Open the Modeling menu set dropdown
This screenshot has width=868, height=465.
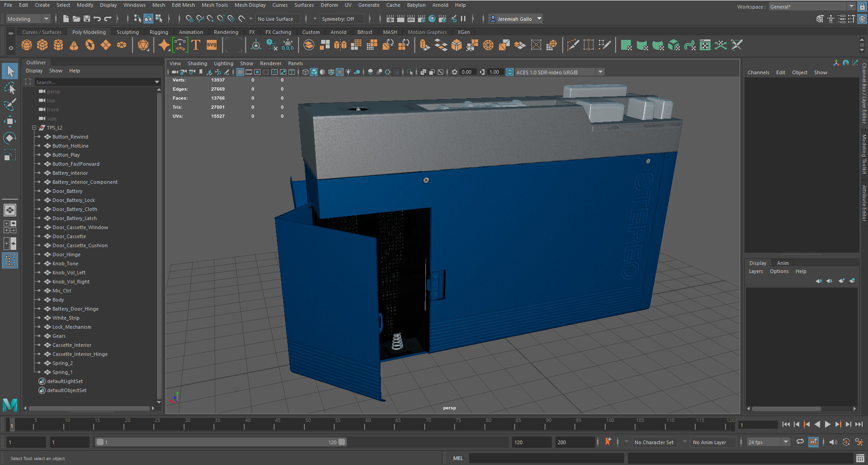pyautogui.click(x=28, y=19)
